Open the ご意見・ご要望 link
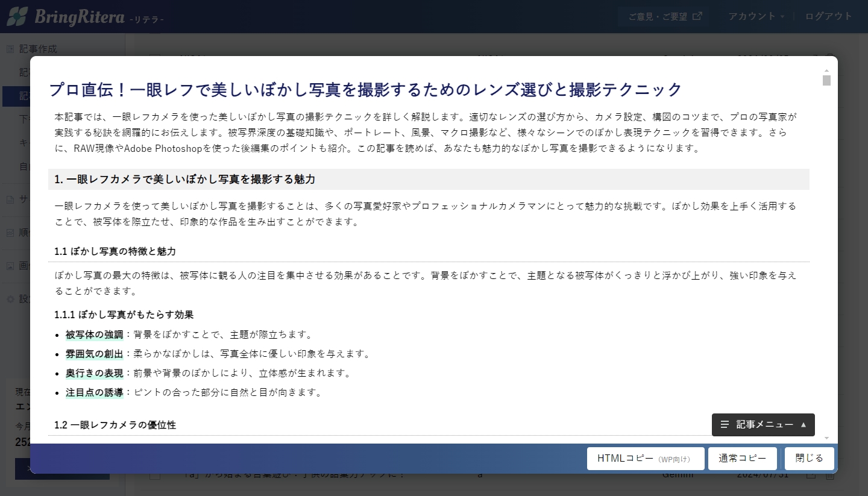868x496 pixels. (x=658, y=16)
